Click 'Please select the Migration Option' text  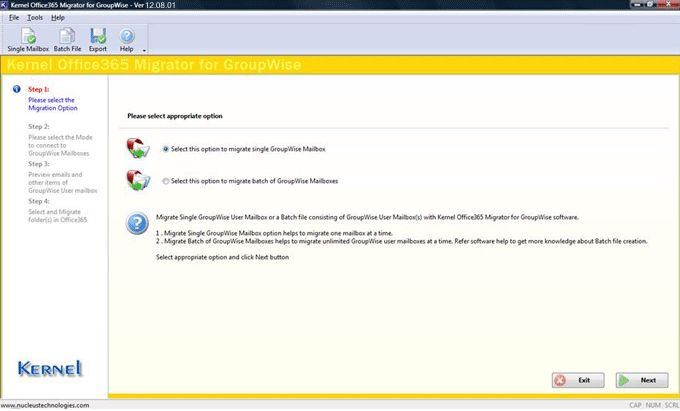click(52, 104)
